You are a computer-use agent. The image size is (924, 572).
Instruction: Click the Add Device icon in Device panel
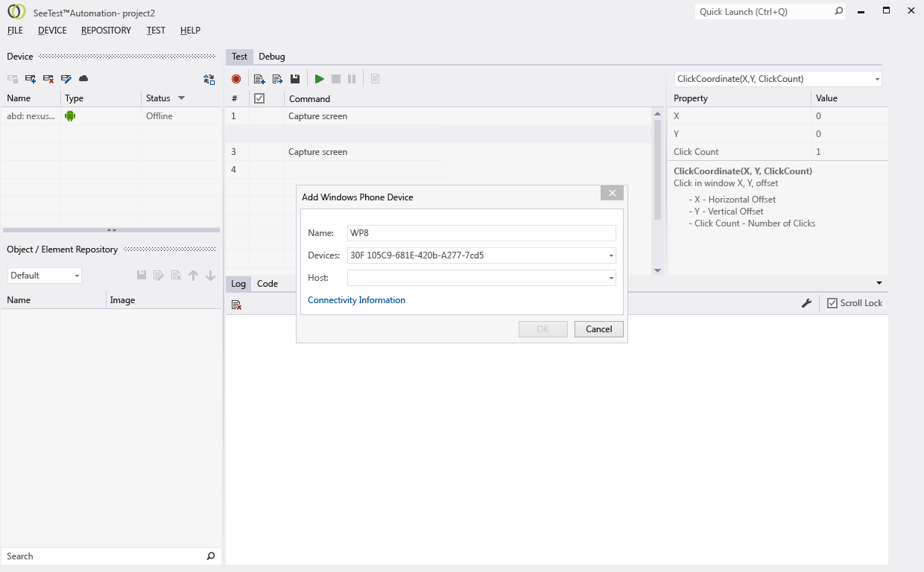point(31,78)
